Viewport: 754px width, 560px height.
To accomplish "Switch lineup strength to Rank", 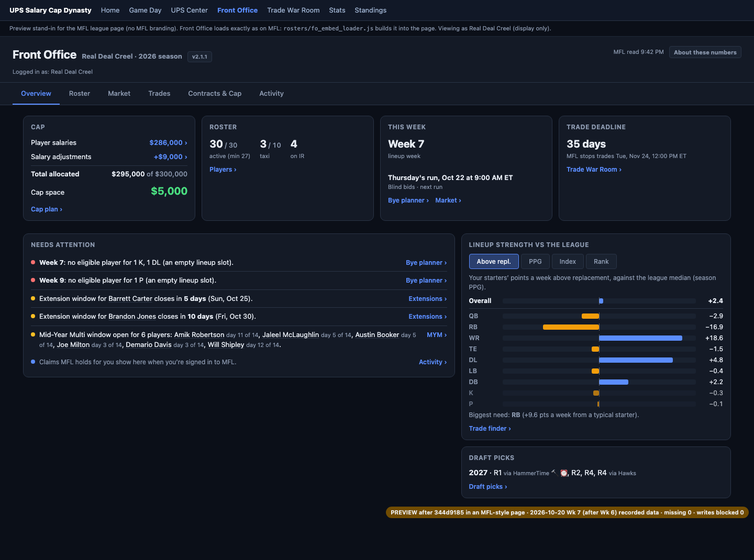I will (x=601, y=262).
